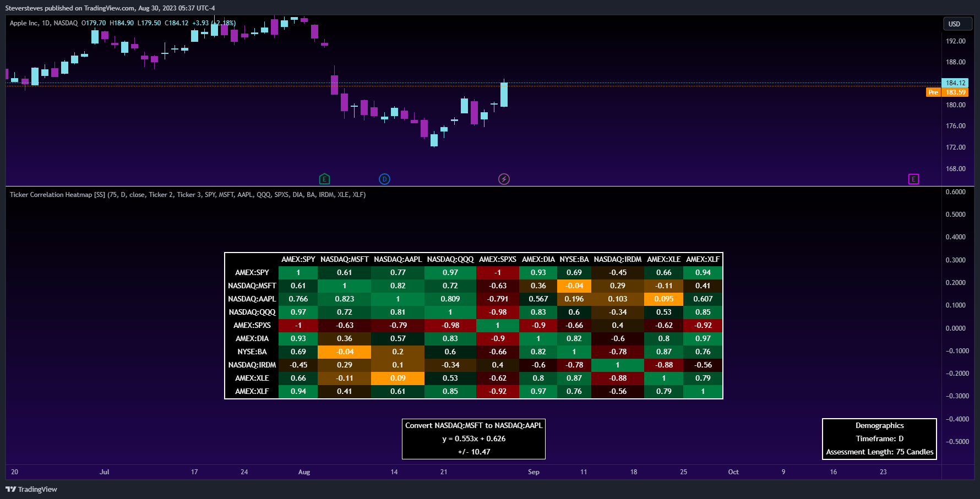Click the 0.607 correlation cell
980x499 pixels.
(703, 299)
